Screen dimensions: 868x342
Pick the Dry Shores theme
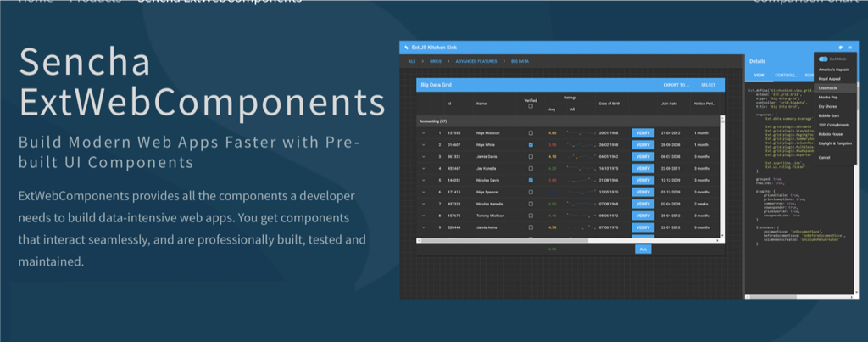tap(834, 106)
